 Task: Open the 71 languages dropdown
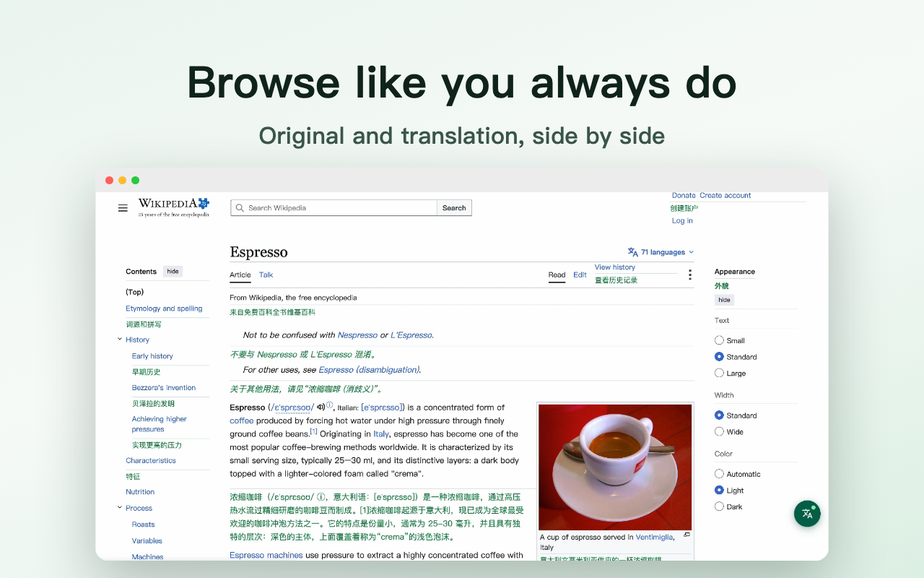click(661, 252)
